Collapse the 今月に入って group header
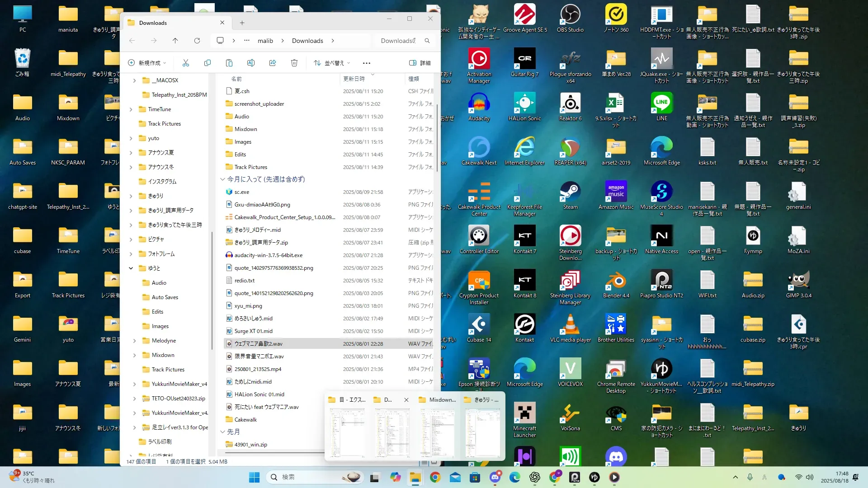 pos(222,179)
